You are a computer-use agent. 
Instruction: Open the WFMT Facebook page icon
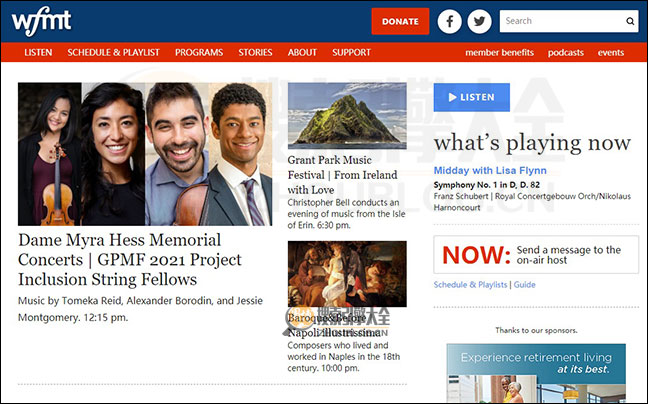coord(450,21)
